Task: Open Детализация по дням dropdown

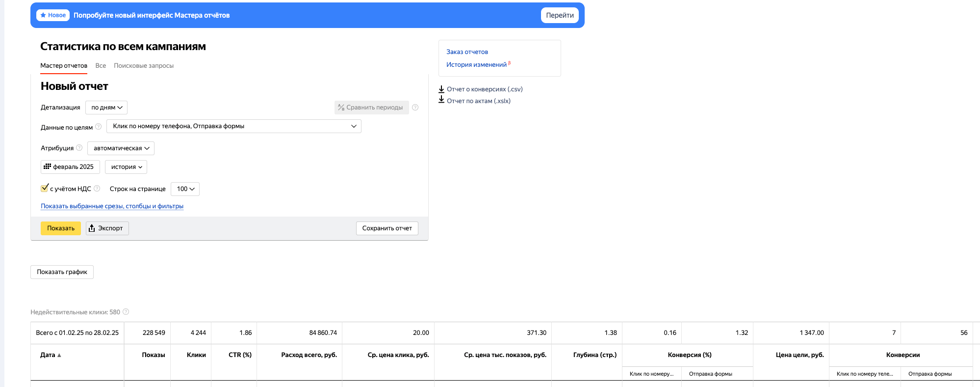Action: 106,108
